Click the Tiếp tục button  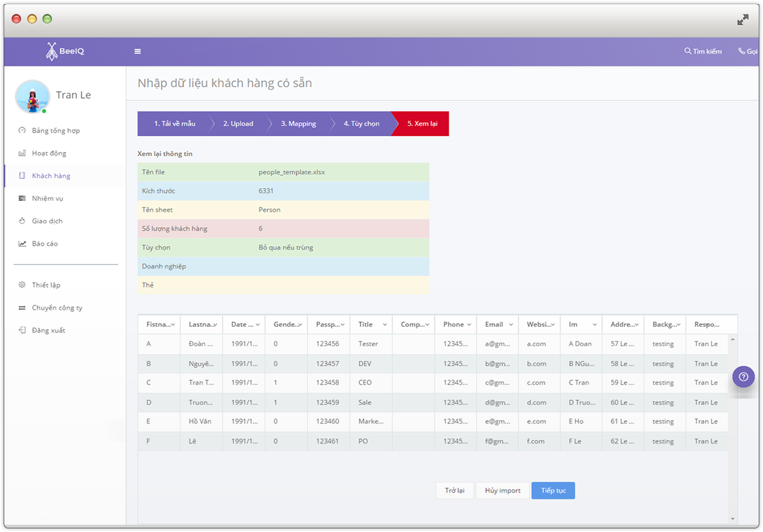click(553, 490)
